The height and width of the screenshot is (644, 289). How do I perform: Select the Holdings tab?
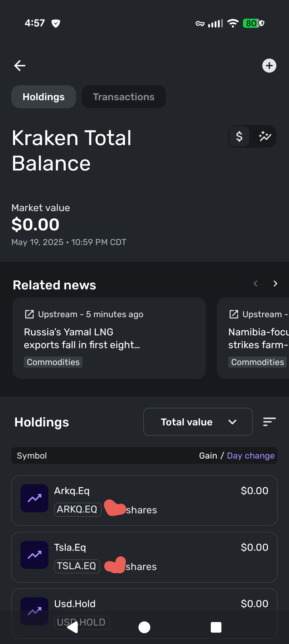click(44, 97)
